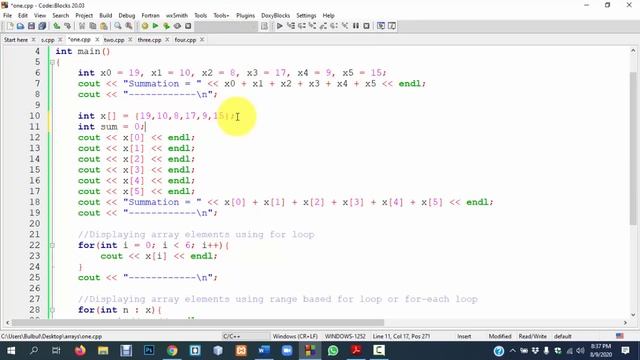The height and width of the screenshot is (360, 640).
Task: Click the Redo toolbar icon
Action: pos(67,26)
